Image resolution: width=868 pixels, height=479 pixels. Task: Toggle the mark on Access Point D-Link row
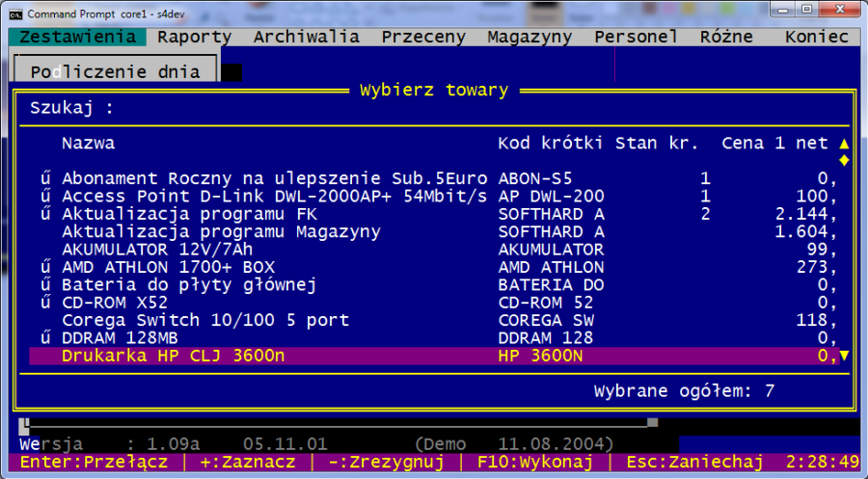45,196
